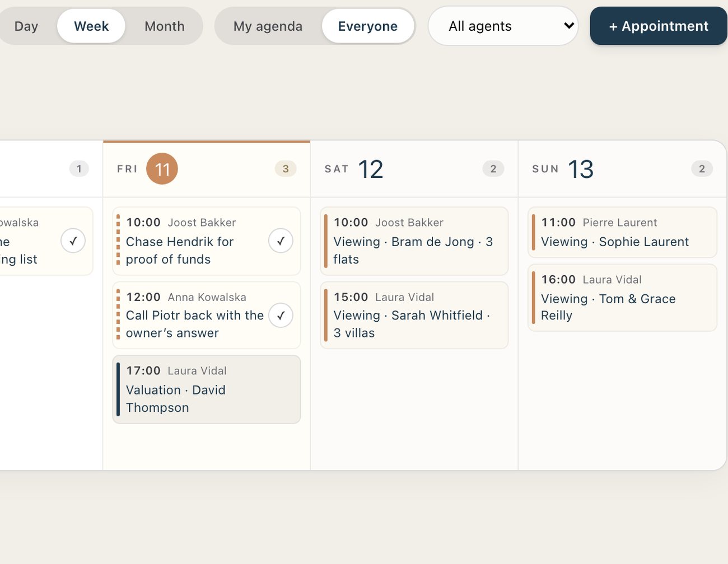Select Friday 11 date circle

click(162, 168)
